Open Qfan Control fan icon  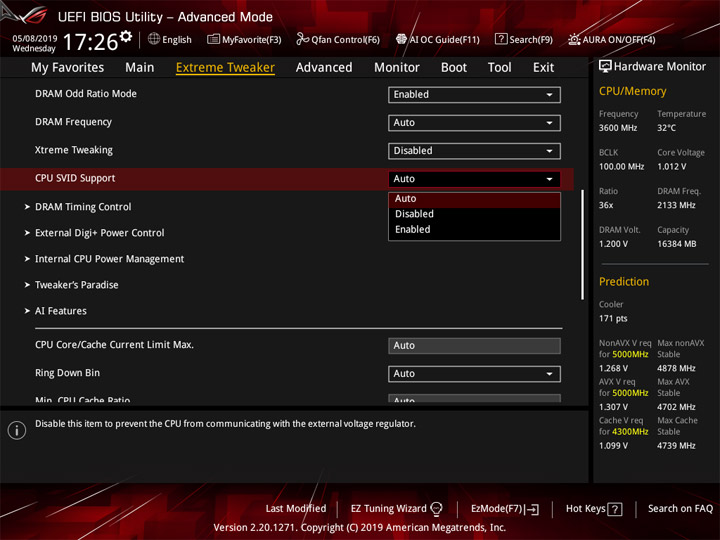click(302, 39)
